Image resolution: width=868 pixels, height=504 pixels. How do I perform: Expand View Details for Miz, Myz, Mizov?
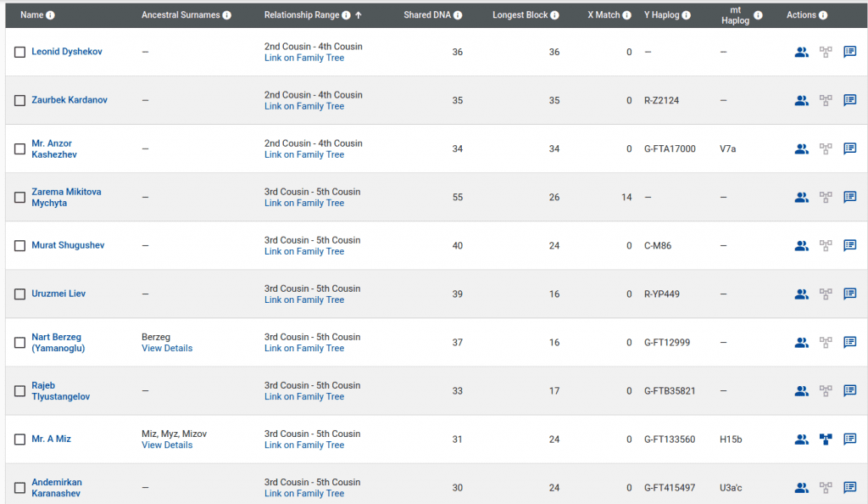tap(167, 445)
